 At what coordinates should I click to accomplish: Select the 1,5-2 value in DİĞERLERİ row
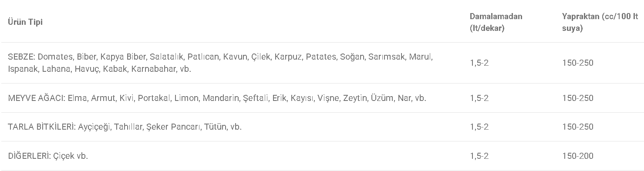pyautogui.click(x=479, y=156)
